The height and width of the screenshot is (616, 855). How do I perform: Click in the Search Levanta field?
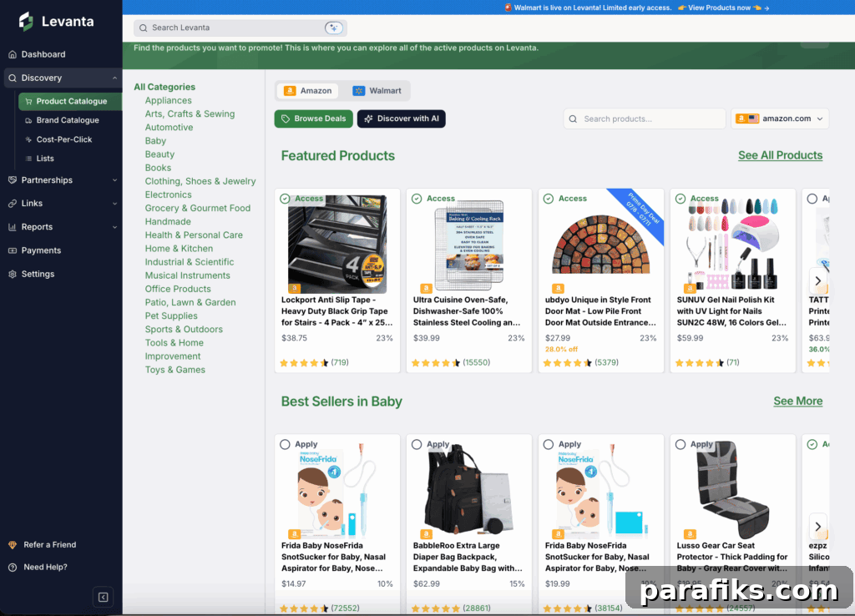[240, 28]
